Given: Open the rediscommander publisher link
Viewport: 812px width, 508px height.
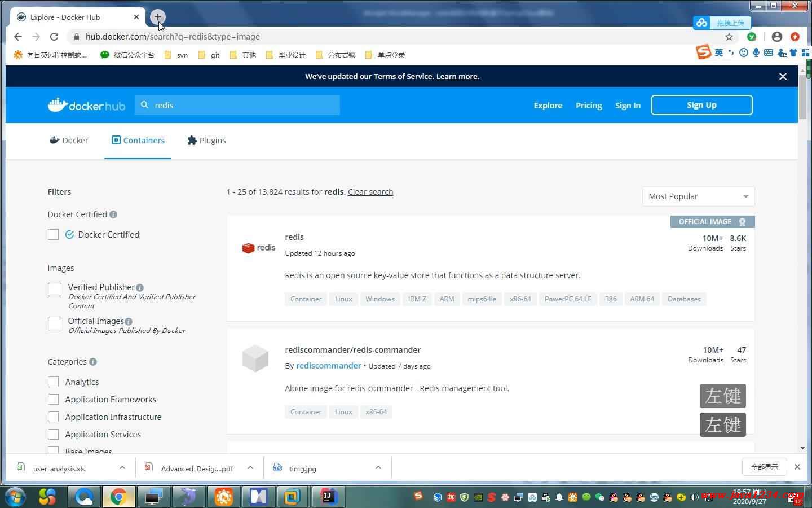Looking at the screenshot, I should (x=328, y=366).
